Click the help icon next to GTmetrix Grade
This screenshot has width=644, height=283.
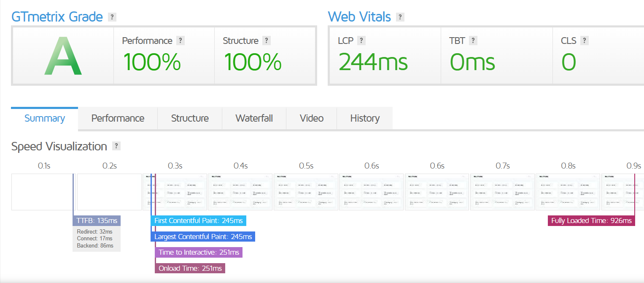click(112, 17)
